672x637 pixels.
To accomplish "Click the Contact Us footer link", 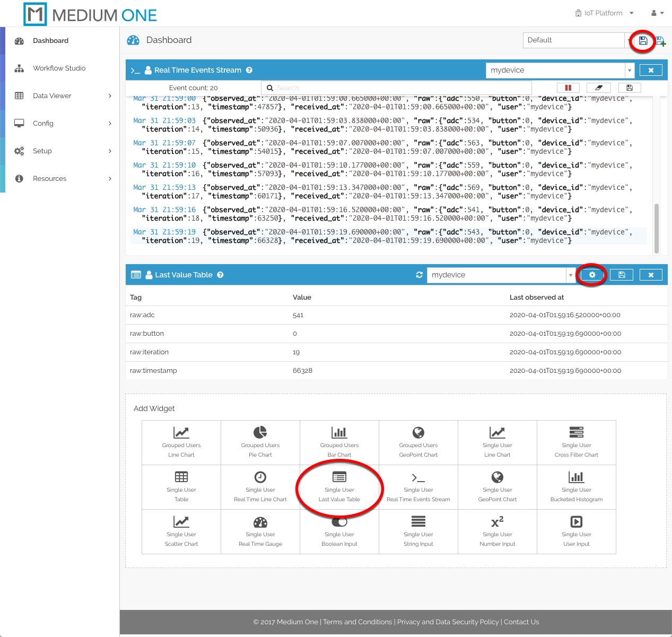I will (521, 622).
